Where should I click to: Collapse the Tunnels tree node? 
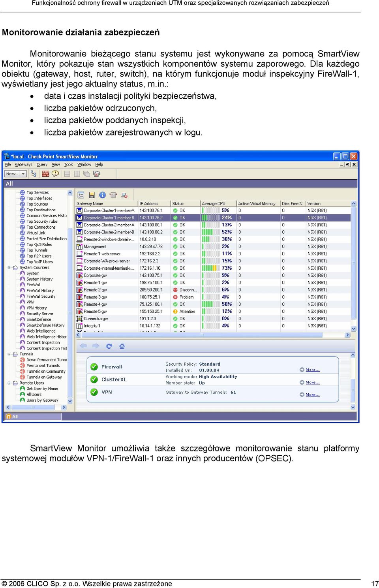(9, 354)
